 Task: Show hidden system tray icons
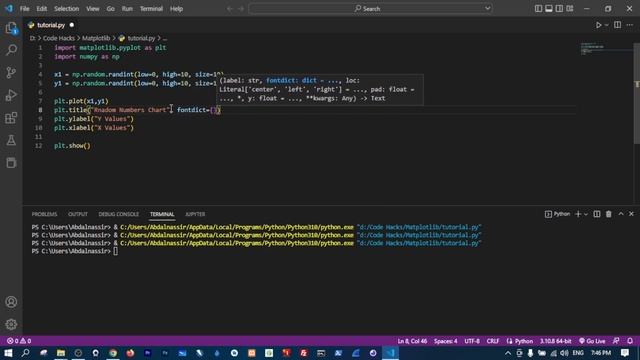pos(508,353)
